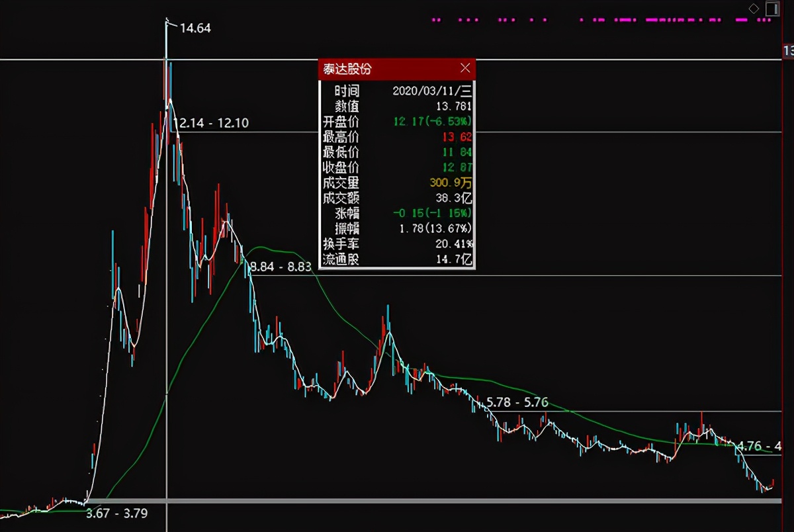This screenshot has width=794, height=532.
Task: Select the 成交量 volume value in the info panel
Action: tap(453, 183)
